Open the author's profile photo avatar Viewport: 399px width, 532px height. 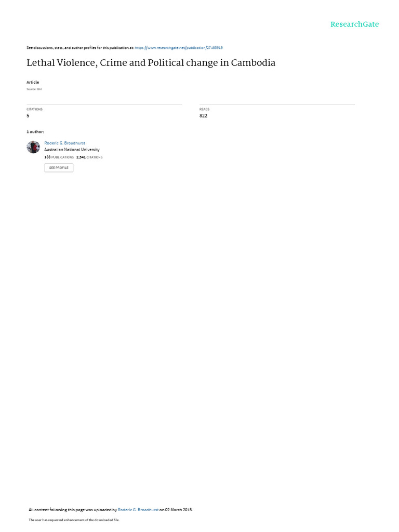pos(33,147)
